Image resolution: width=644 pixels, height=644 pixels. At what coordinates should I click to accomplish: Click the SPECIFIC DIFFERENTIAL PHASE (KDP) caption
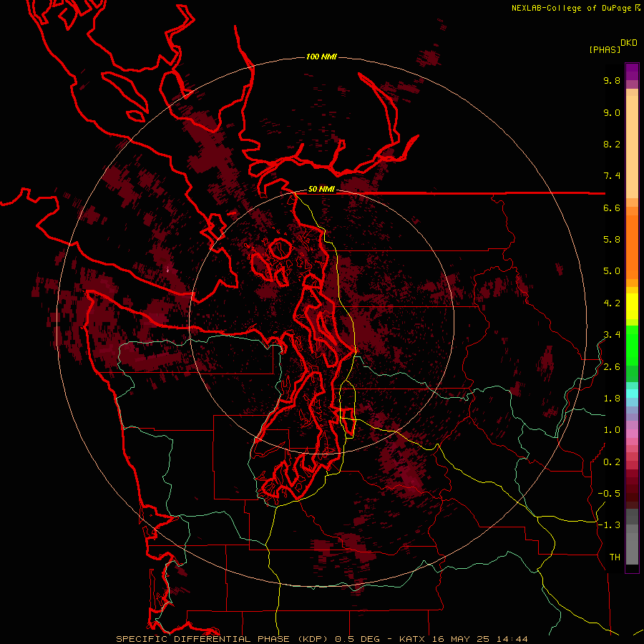[x=223, y=639]
